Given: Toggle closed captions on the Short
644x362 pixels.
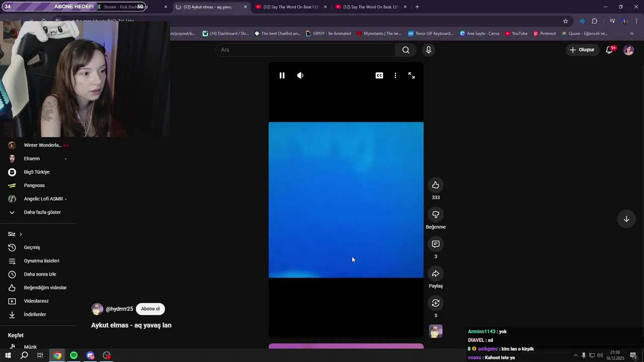Looking at the screenshot, I should click(x=379, y=75).
